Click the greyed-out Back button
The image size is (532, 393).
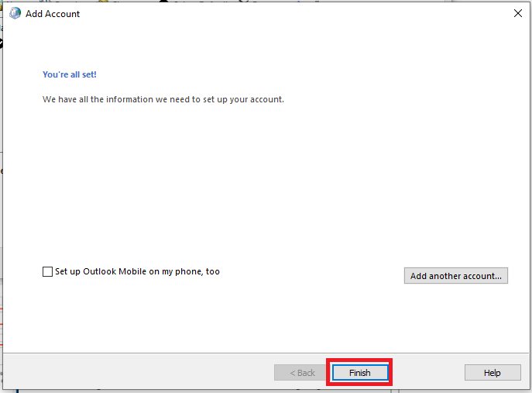tap(302, 373)
